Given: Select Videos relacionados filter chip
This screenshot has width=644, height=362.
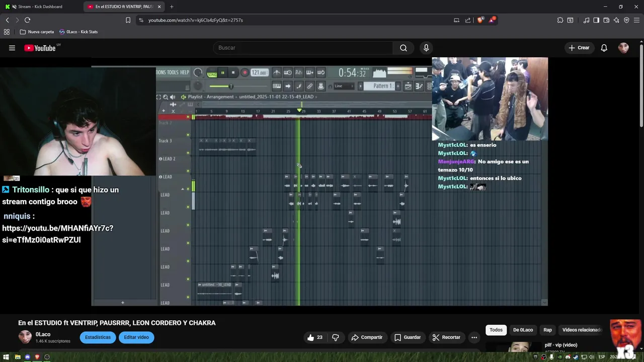Looking at the screenshot, I should coord(582,330).
